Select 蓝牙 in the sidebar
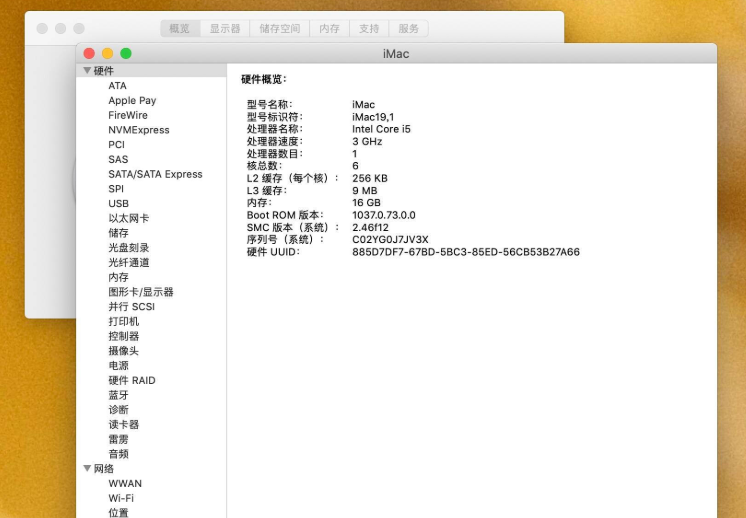The image size is (746, 518). (x=118, y=395)
